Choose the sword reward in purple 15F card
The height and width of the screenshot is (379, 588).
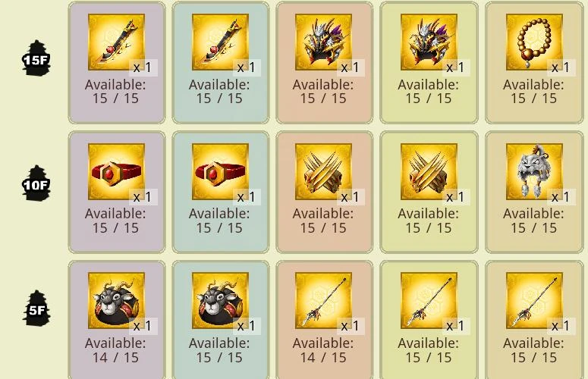(116, 42)
